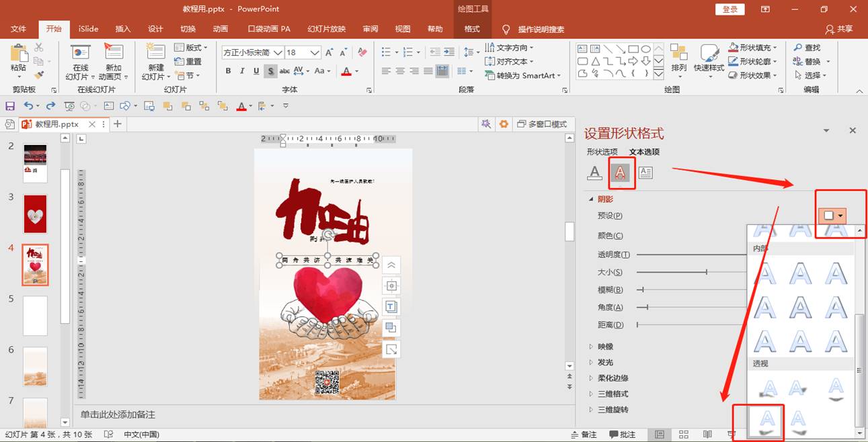This screenshot has width=868, height=442.
Task: Open the 插入 (Insert) ribbon tab
Action: pos(123,29)
